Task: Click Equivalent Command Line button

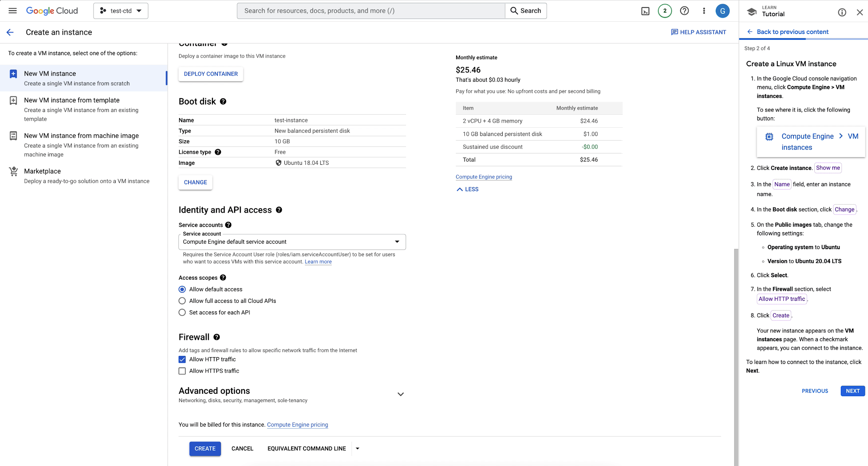Action: click(307, 449)
